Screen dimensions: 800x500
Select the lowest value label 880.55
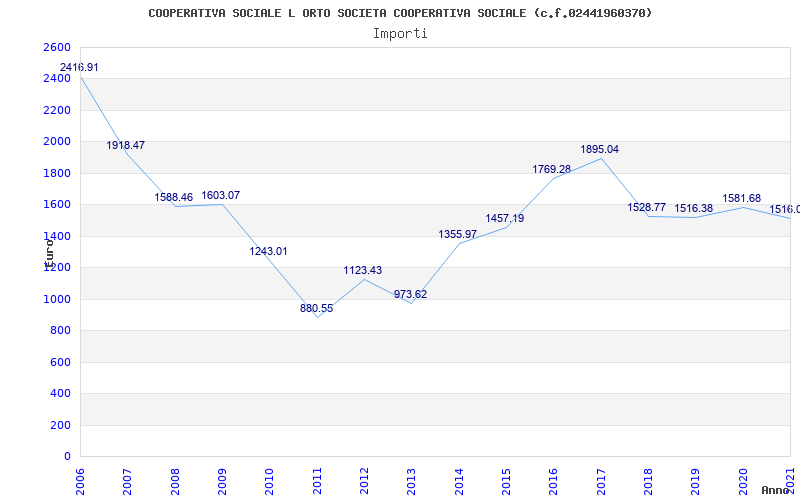coord(316,309)
